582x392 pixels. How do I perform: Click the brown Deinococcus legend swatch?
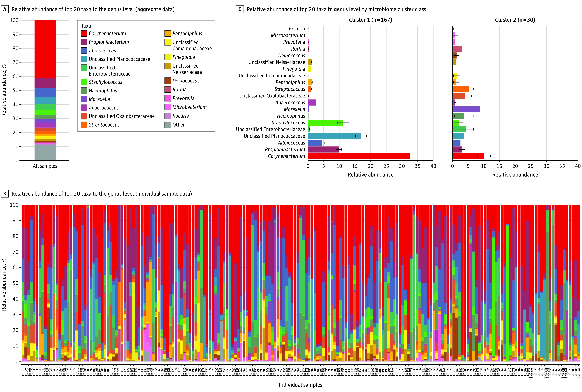pos(168,81)
